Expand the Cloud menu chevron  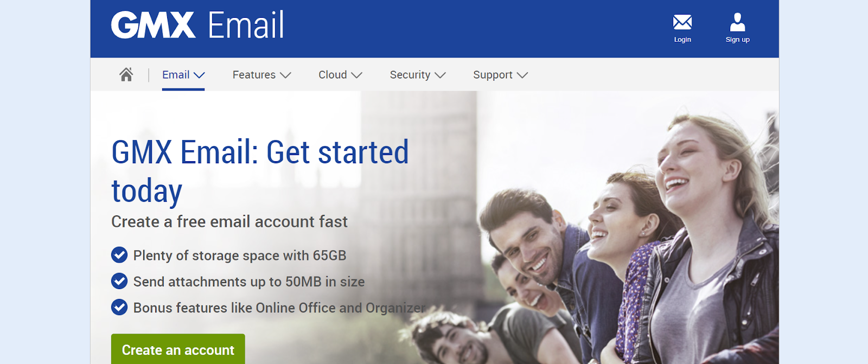coord(356,75)
